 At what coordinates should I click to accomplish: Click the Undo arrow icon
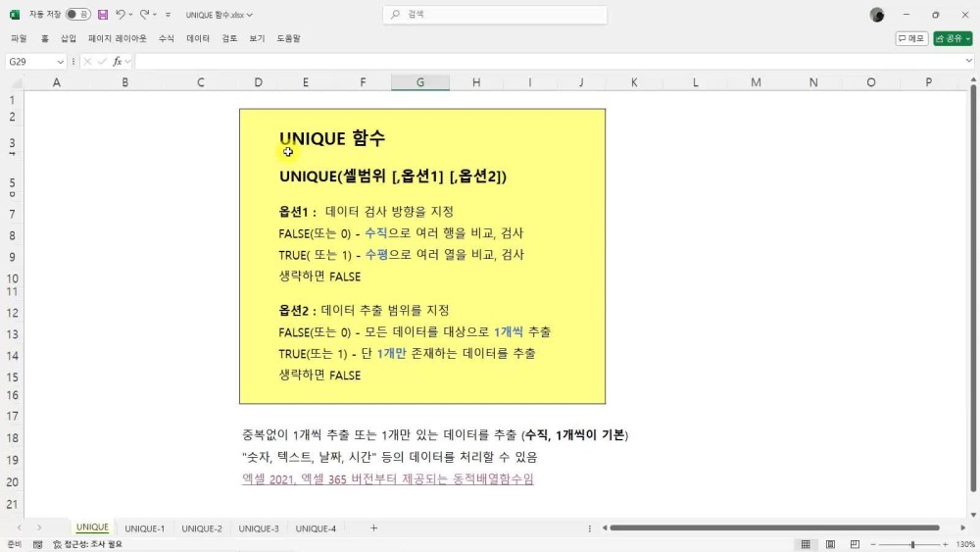coord(121,15)
